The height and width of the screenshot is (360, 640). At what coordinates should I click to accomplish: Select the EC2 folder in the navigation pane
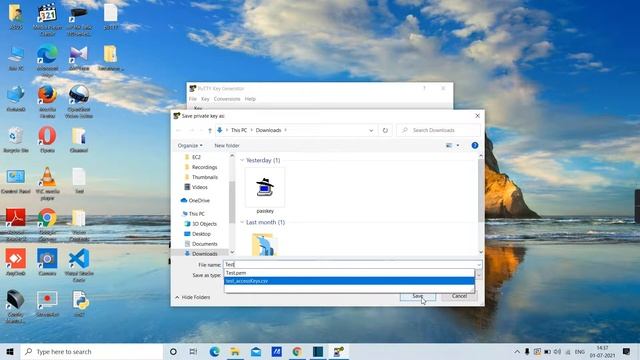tap(196, 157)
